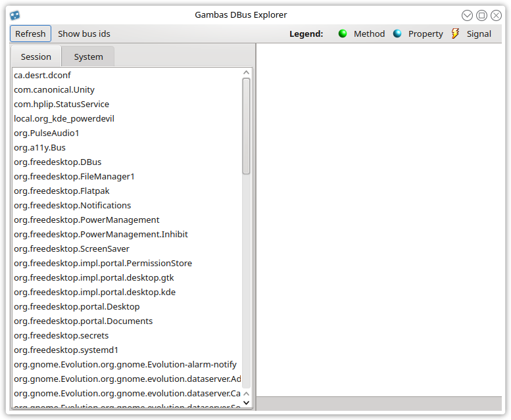Select org.PulseAudio1 entry
511x420 pixels.
(x=127, y=133)
